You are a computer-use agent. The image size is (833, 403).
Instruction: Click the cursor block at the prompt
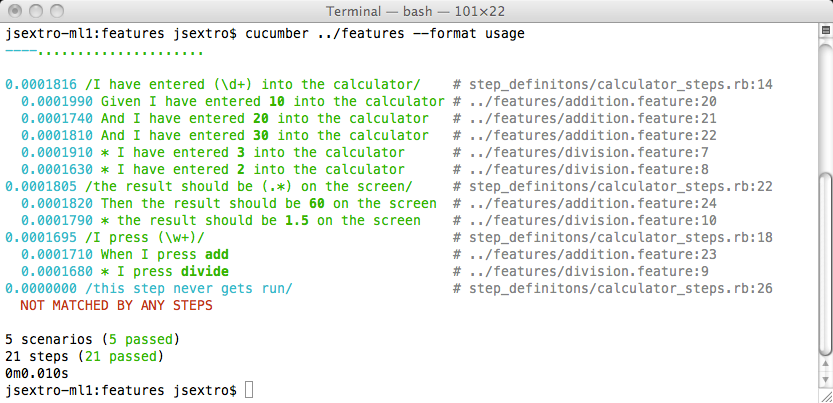(249, 390)
